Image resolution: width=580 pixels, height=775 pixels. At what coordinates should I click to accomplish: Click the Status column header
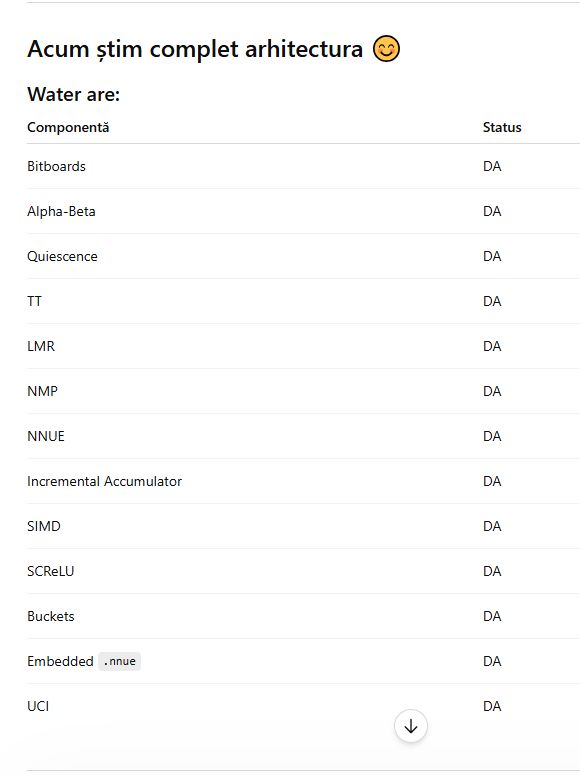pyautogui.click(x=502, y=128)
